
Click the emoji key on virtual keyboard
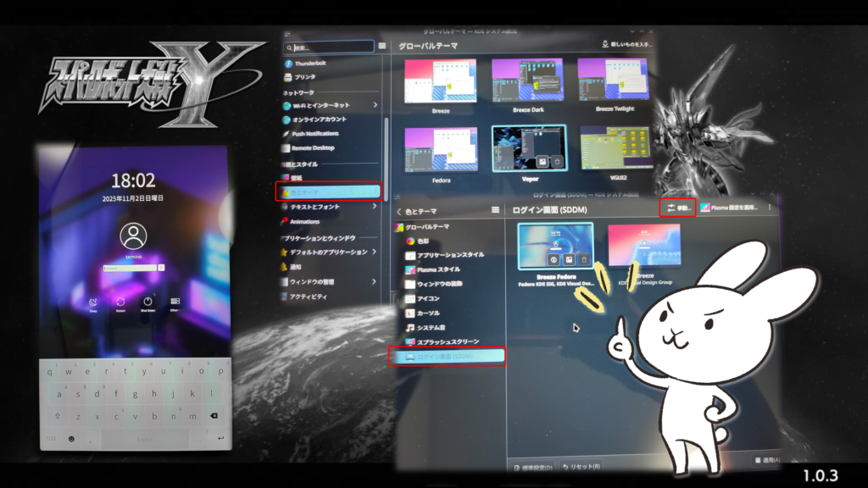(70, 438)
